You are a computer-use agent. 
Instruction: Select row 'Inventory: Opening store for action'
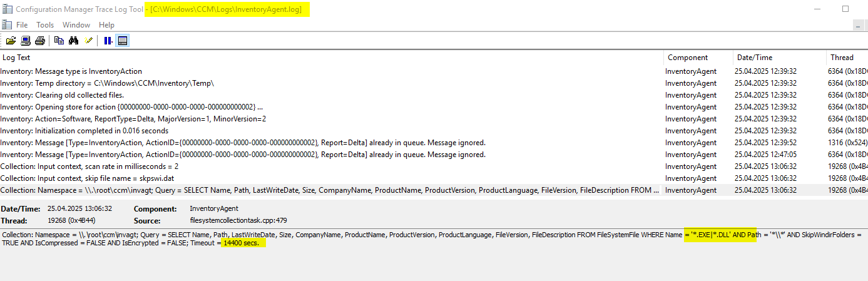coord(434,107)
